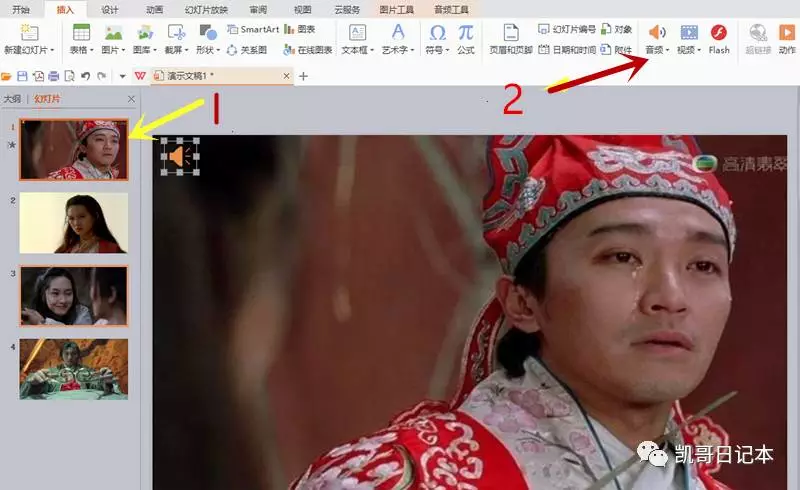This screenshot has height=490, width=800.
Task: Expand the 形状 dropdown arrow
Action: point(218,50)
